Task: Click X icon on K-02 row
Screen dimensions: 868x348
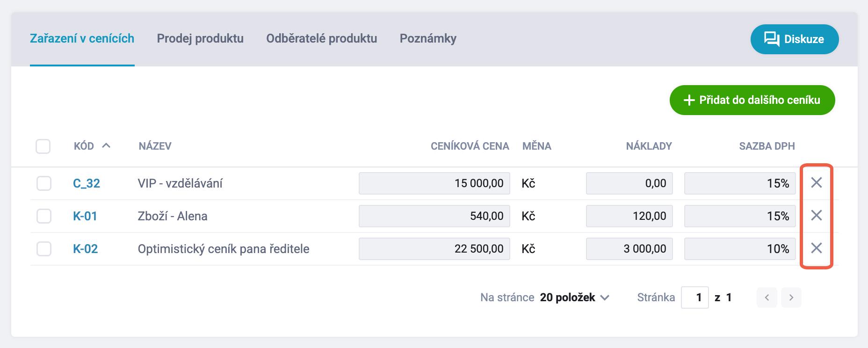Action: tap(816, 248)
